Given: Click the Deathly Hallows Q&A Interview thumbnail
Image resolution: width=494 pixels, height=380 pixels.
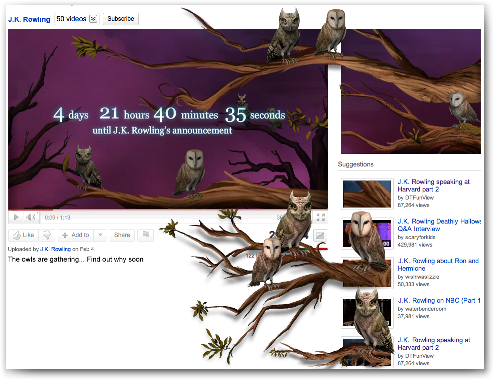Looking at the screenshot, I should 367,233.
